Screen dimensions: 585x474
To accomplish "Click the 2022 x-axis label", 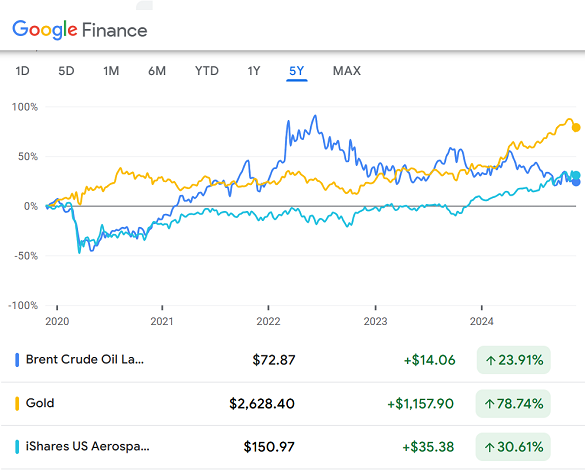I will (x=268, y=321).
